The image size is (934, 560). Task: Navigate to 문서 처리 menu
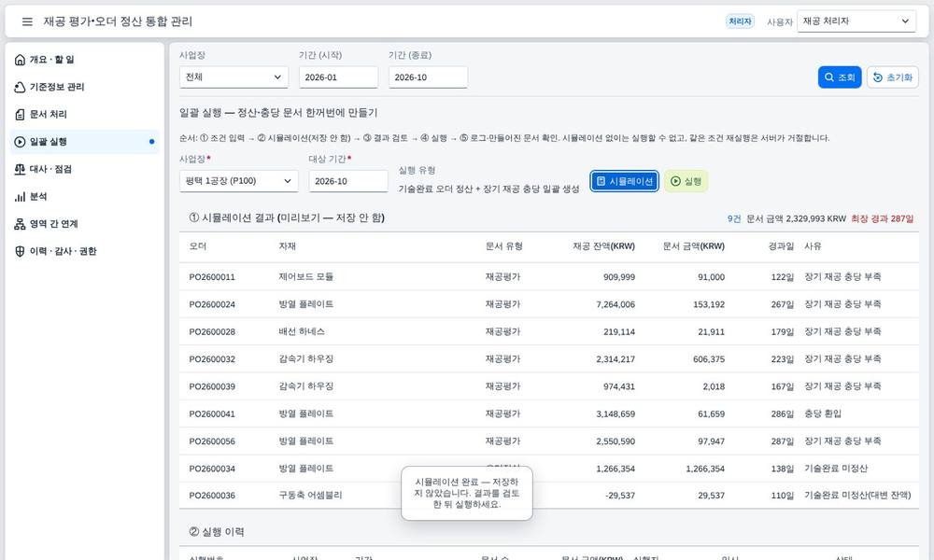[x=85, y=114]
